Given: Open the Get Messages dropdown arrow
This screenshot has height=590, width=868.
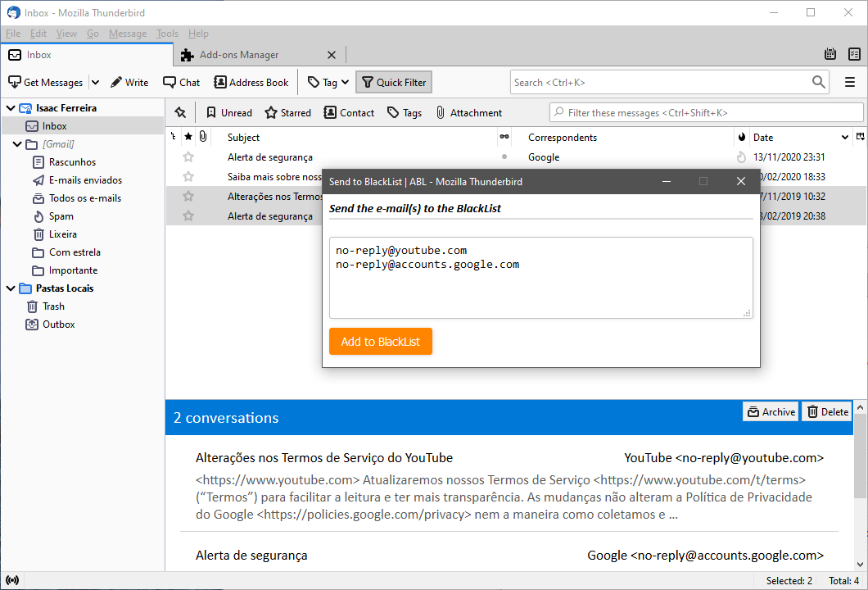Looking at the screenshot, I should pyautogui.click(x=95, y=83).
